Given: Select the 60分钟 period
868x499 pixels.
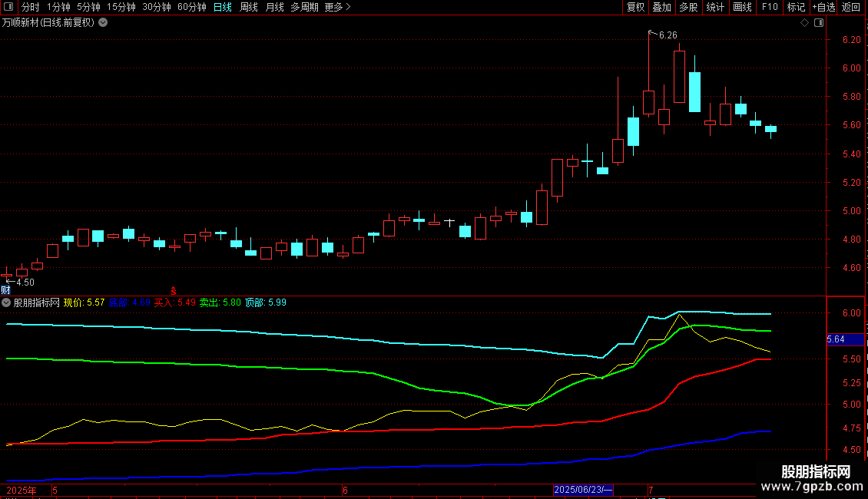Looking at the screenshot, I should click(191, 7).
